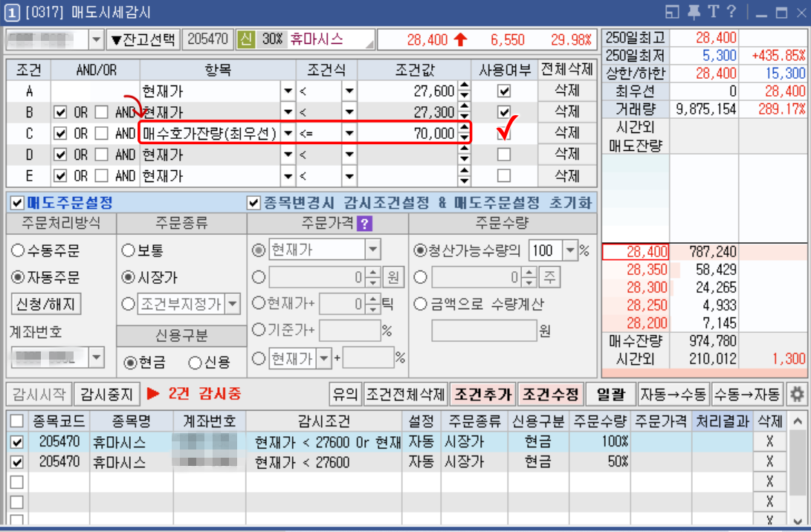Click 청산가능수량의 radio button
Screen dimensions: 811x532
(x=421, y=250)
